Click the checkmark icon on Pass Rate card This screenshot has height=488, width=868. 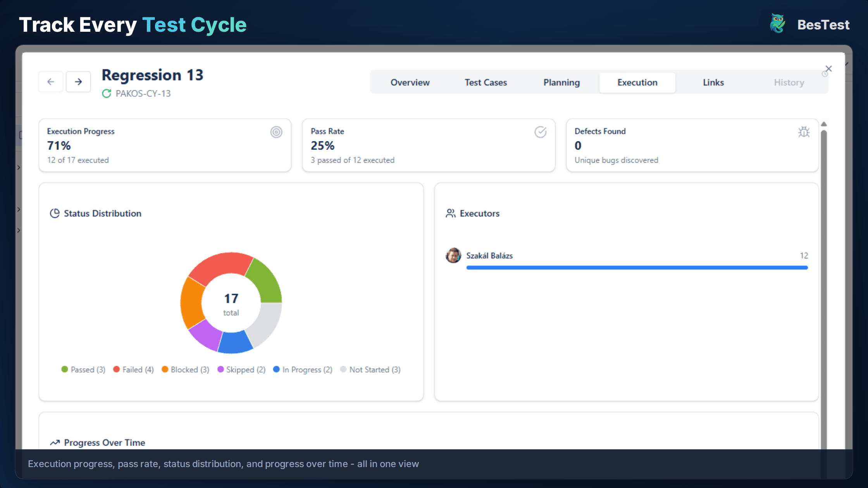tap(541, 132)
